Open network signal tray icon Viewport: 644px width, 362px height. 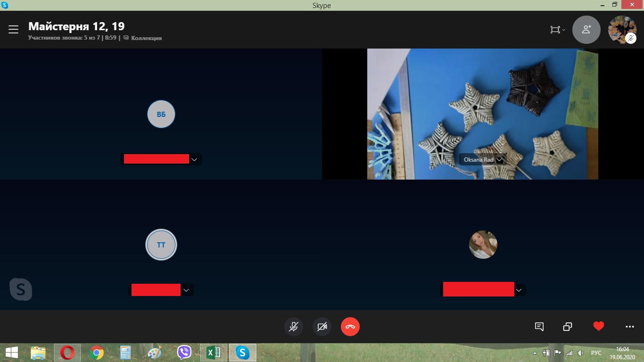tap(569, 353)
